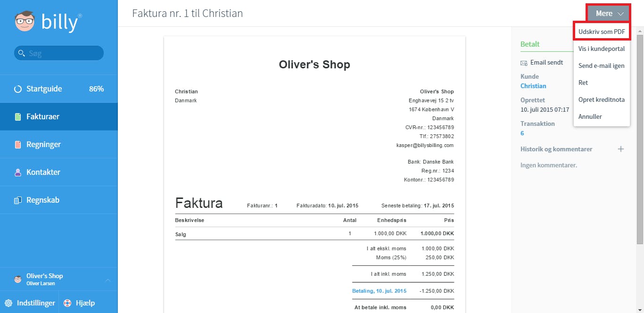
Task: Open the Mere dropdown button
Action: (609, 13)
